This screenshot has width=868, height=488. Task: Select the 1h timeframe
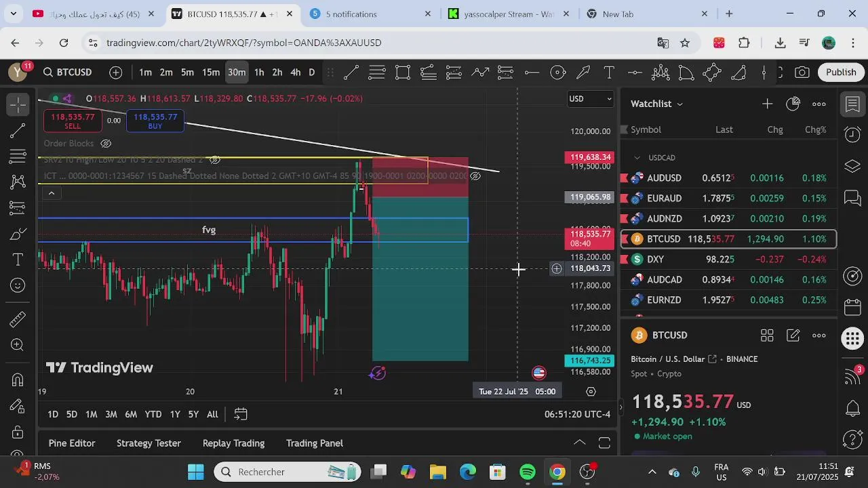258,73
